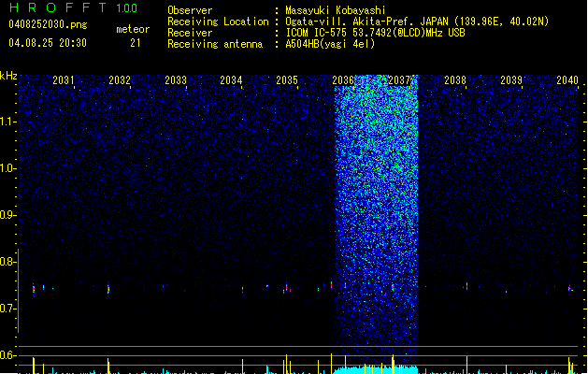Click the 2032 time marker
The width and height of the screenshot is (588, 374).
point(120,80)
